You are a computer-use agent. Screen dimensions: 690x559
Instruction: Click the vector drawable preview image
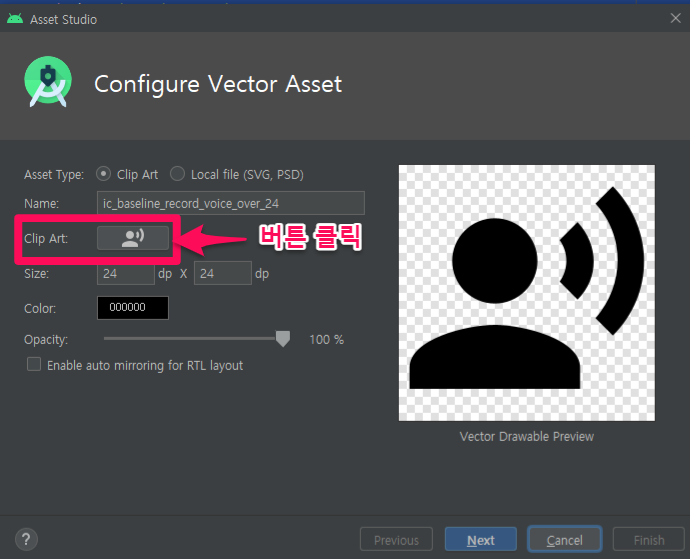(x=527, y=293)
